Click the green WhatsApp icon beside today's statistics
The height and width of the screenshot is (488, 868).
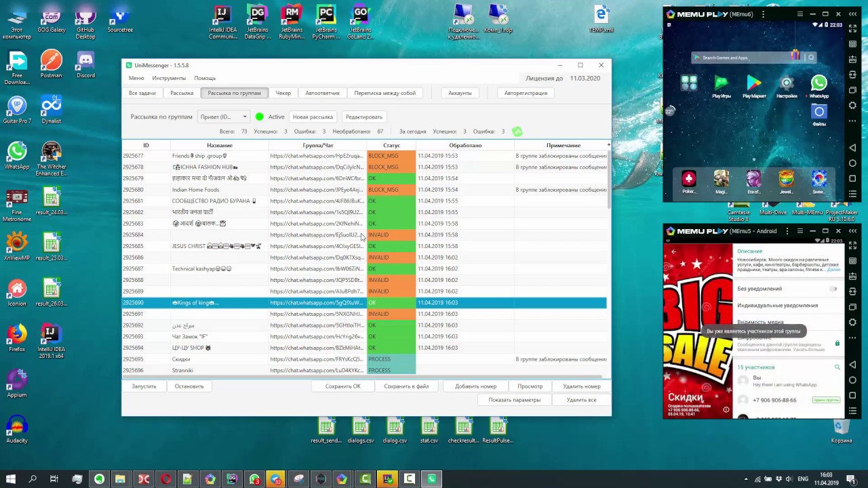point(517,131)
